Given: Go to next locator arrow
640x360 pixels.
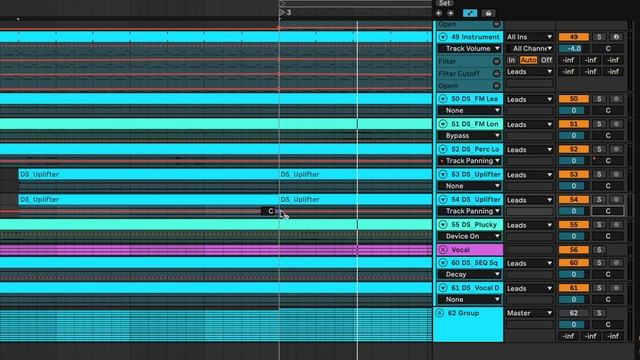Looking at the screenshot, I should coord(450,13).
